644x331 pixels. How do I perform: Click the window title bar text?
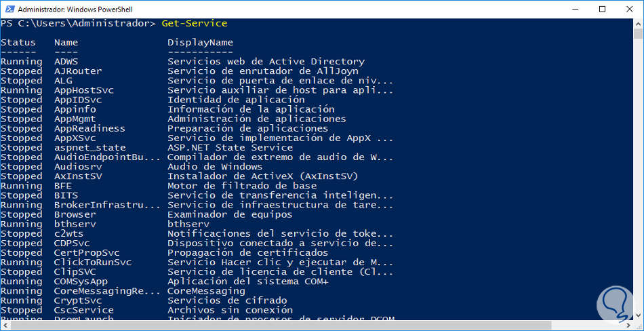75,9
